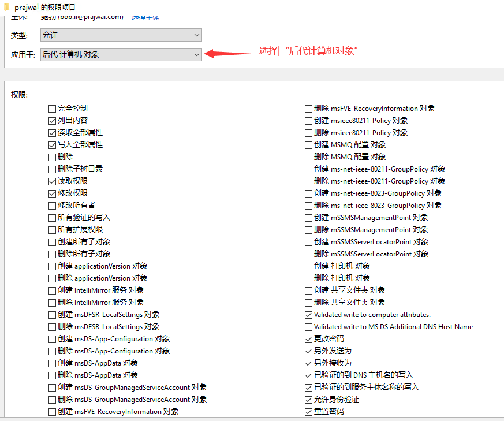The width and height of the screenshot is (504, 421).
Task: Check 创建 msDS-App-Configuration 对象 checkbox
Action: (52, 340)
